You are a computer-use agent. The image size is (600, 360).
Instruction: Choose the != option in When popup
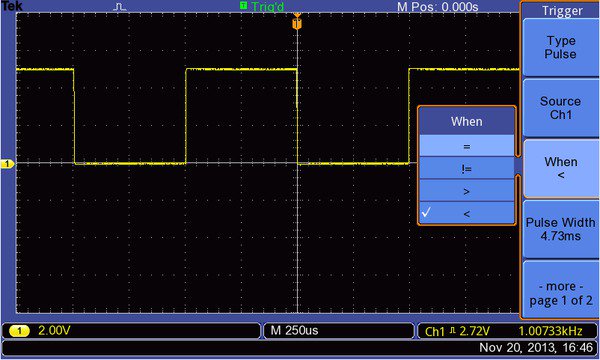[466, 168]
